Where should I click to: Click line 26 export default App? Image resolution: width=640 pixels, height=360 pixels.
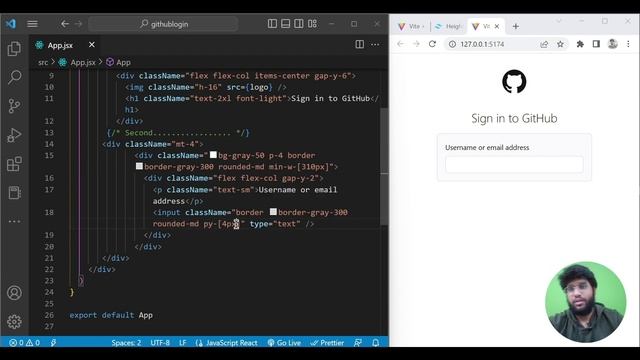pos(111,315)
